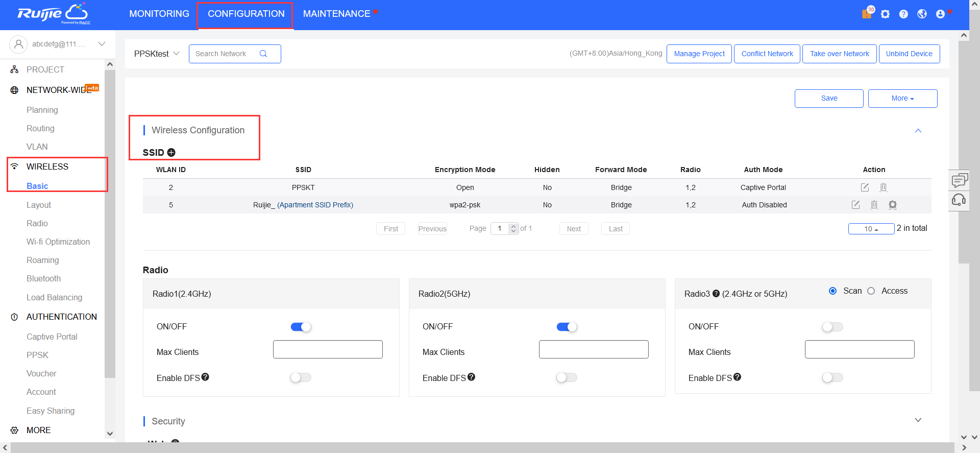The image size is (980, 453).
Task: Click the Radio1 Max Clients input field
Action: pos(328,349)
